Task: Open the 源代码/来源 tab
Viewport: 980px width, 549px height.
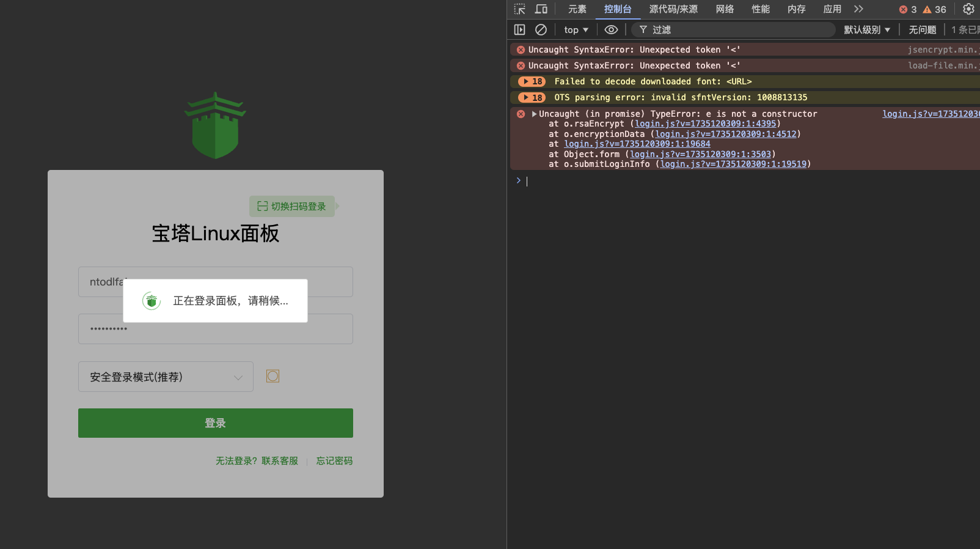Action: tap(673, 9)
